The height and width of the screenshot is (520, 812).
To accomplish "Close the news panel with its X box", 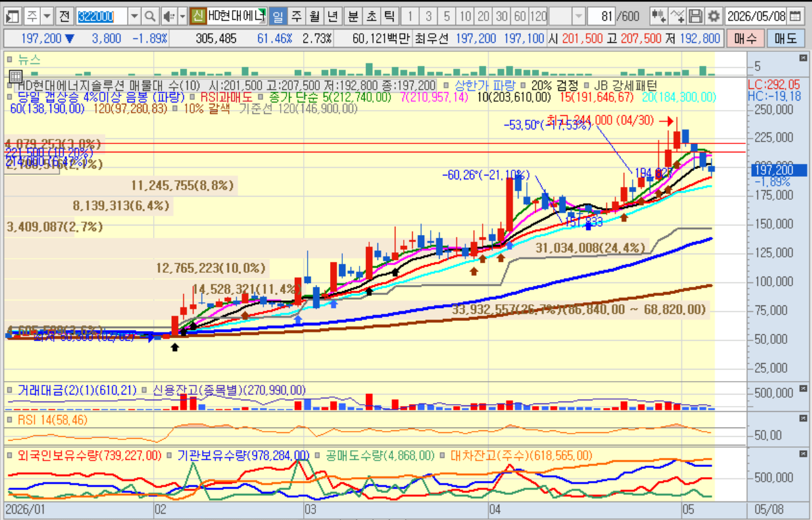I will tap(803, 58).
